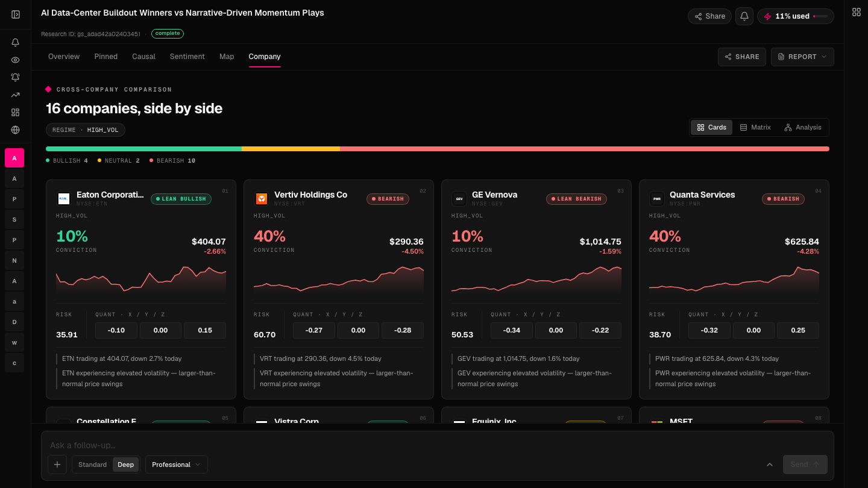Open the globe icon in sidebar

click(x=16, y=130)
